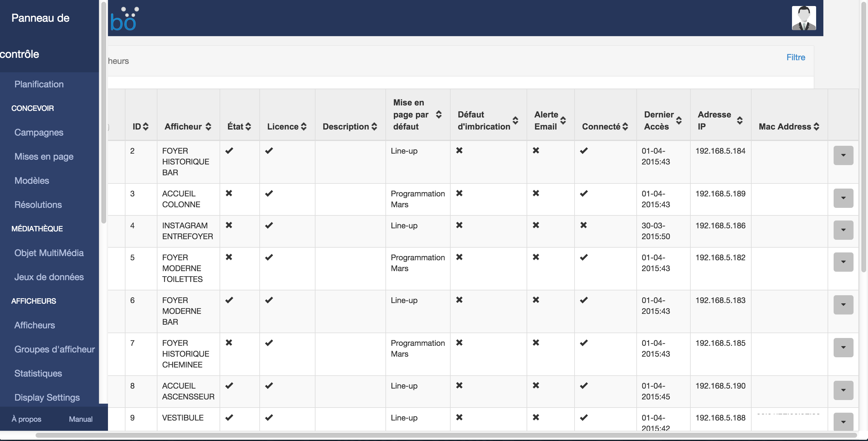Sort by Mac Address column icon
This screenshot has width=868, height=441.
coord(816,127)
